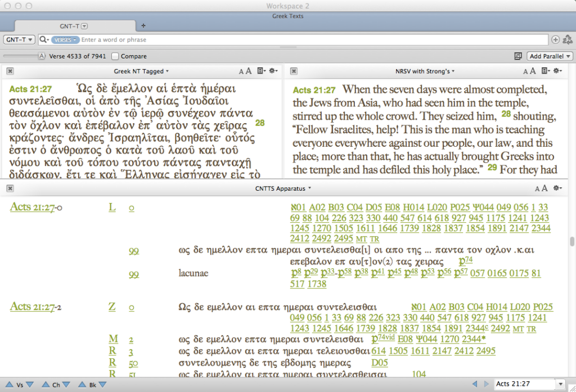Open the CNTTS Apparatus module dropdown
This screenshot has width=576, height=392.
283,188
